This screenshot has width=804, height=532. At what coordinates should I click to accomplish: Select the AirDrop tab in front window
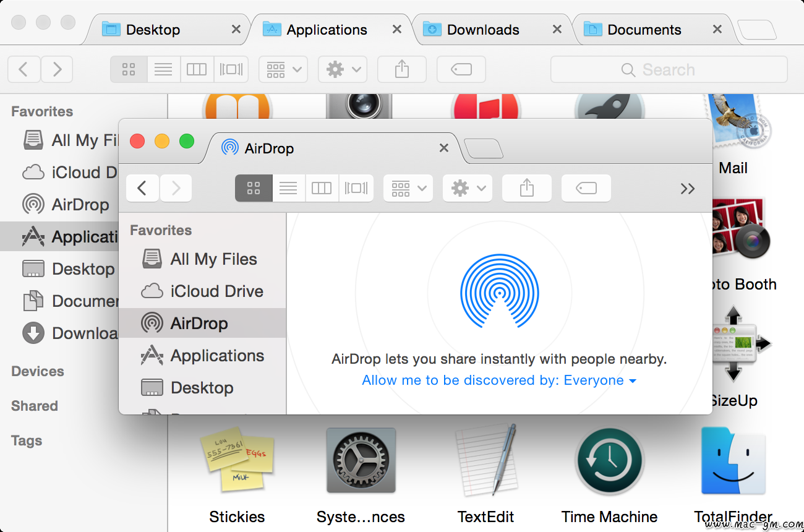pos(331,148)
